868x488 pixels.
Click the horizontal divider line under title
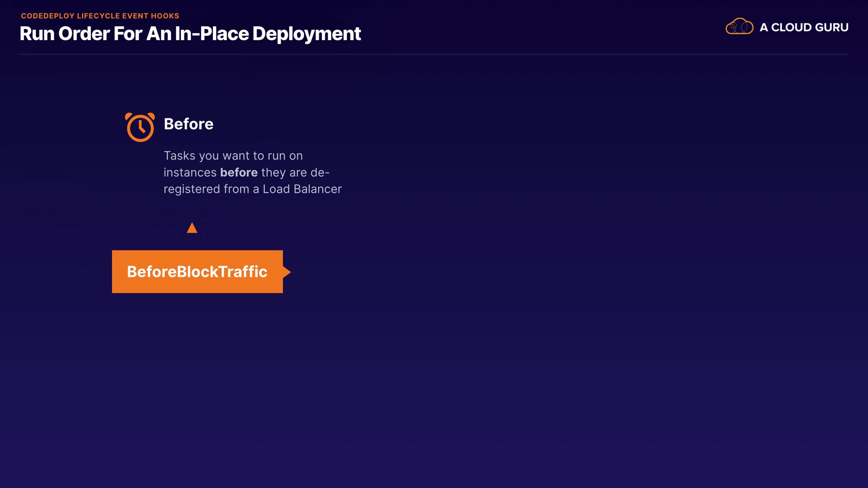point(434,54)
